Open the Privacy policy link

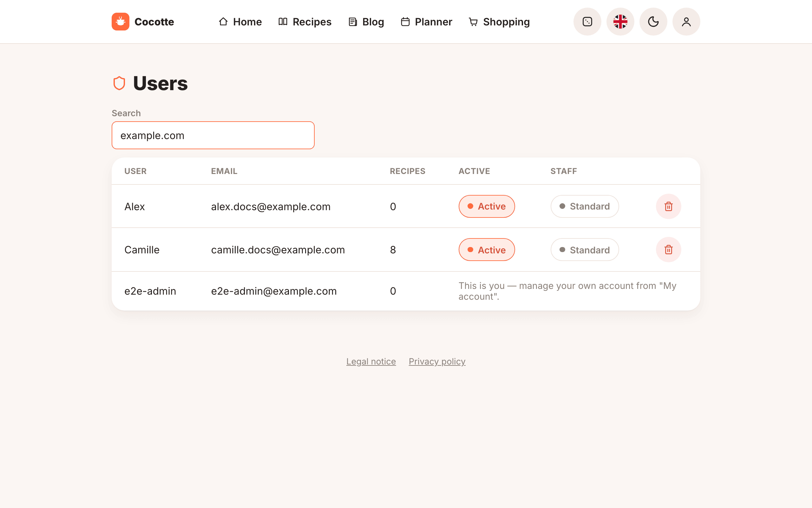pos(437,362)
